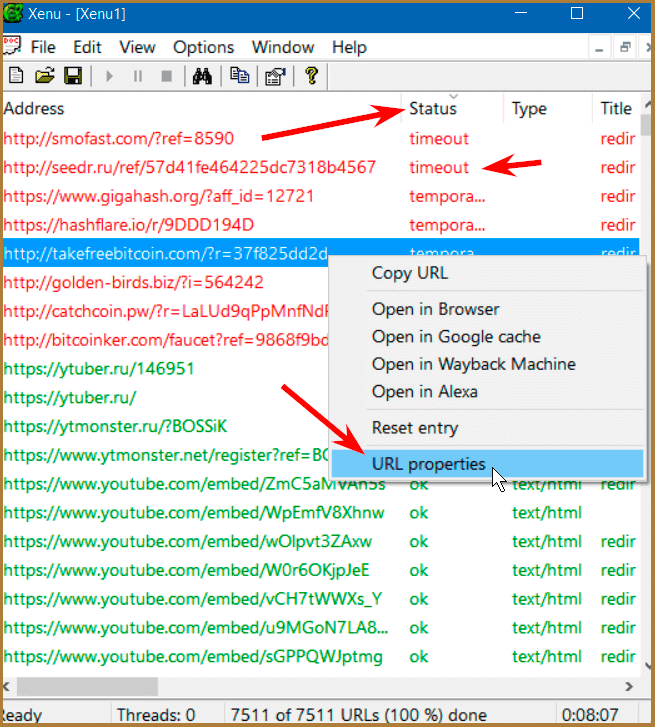Select youtube embed WpEmfV8Xhnw row
The height and width of the screenshot is (727, 655).
(x=321, y=512)
